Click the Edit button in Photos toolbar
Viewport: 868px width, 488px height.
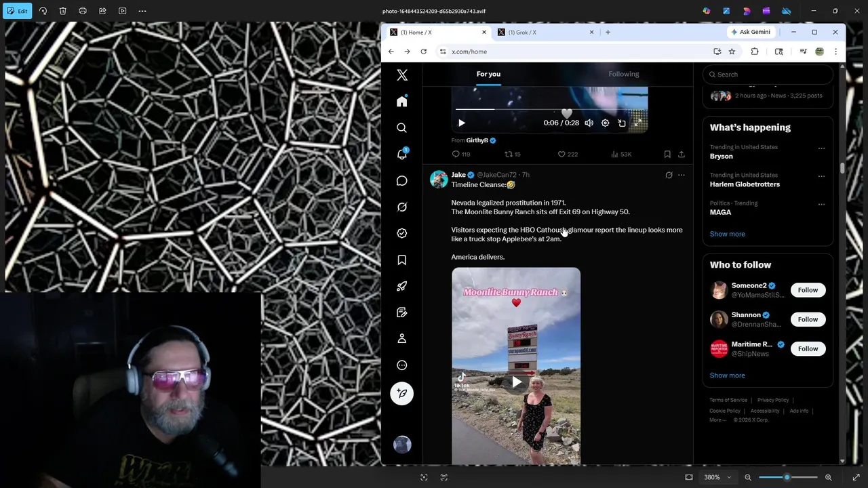[x=18, y=11]
